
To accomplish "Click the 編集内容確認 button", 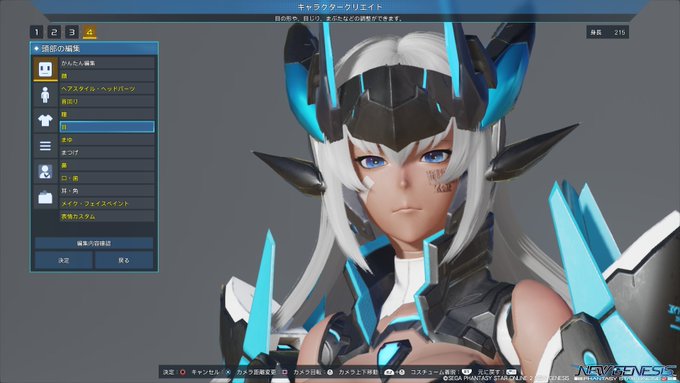I will click(x=94, y=243).
